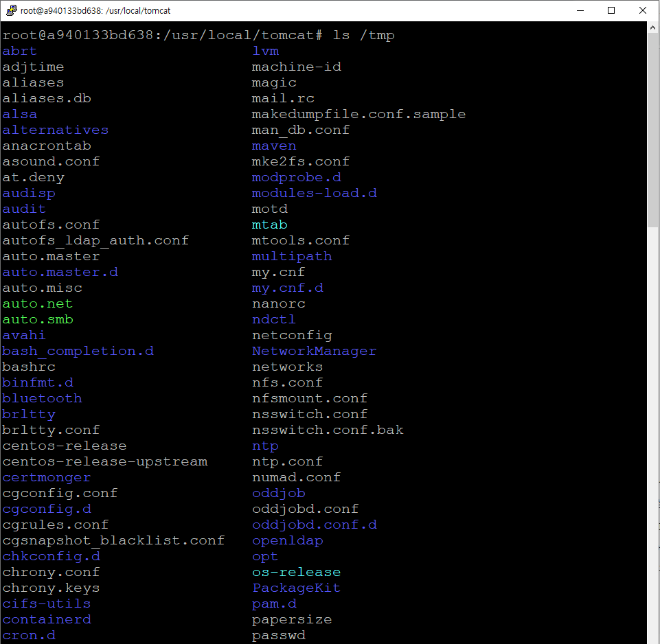Screen dimensions: 660x644
Task: Click the 'aliases.db' file entry
Action: pyautogui.click(x=47, y=99)
